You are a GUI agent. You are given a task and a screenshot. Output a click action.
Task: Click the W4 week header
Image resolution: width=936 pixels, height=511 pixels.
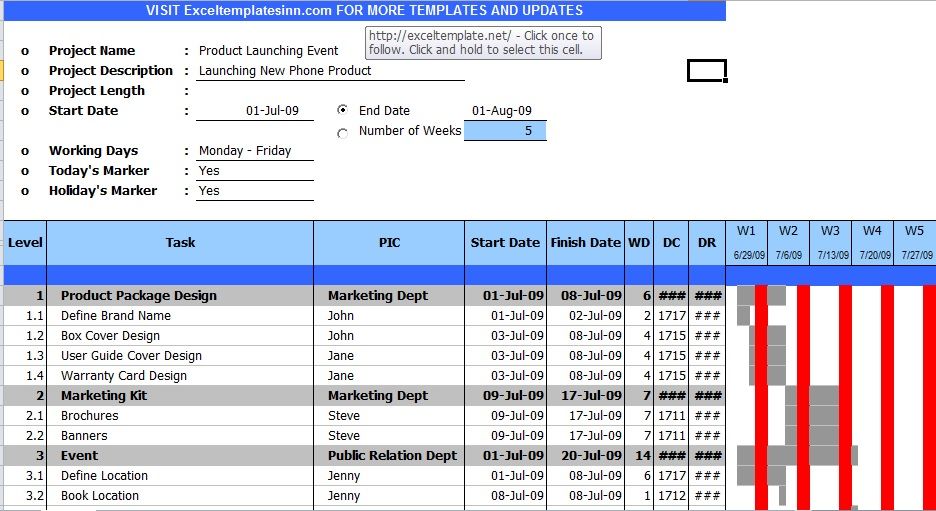[872, 242]
